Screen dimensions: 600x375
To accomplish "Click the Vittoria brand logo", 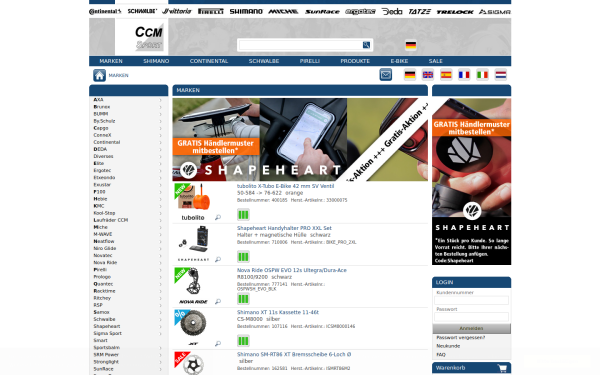I will click(177, 11).
